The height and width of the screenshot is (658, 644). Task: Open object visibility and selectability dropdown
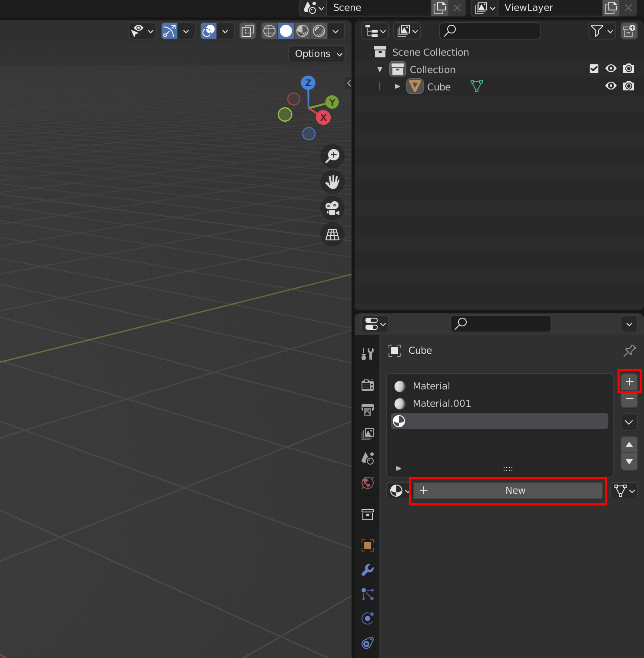tap(143, 31)
